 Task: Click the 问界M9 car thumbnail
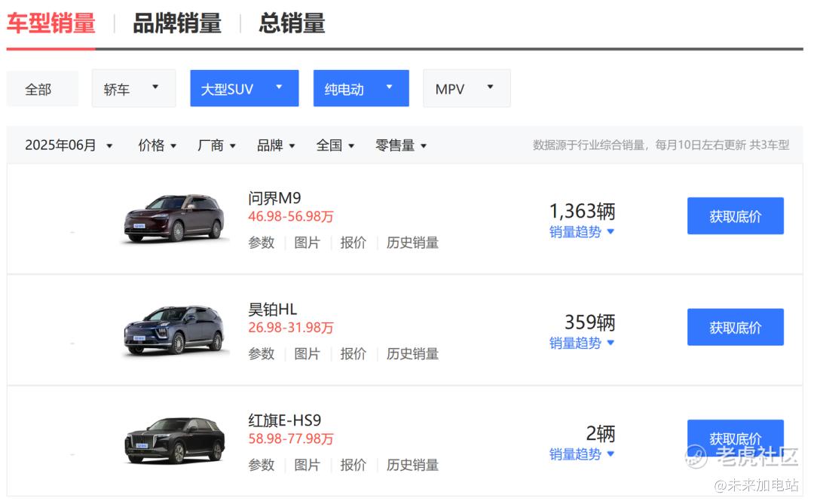(x=176, y=218)
